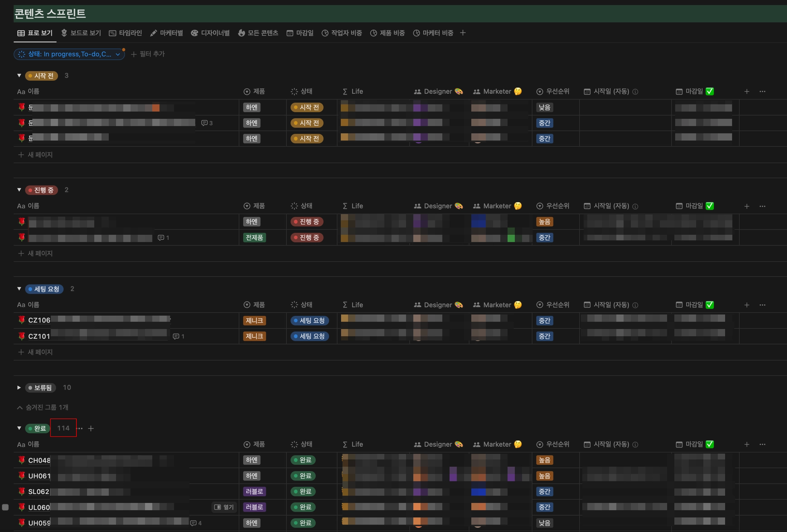The height and width of the screenshot is (532, 787).
Task: Click the plus icon next to the 완료 group
Action: tap(91, 428)
